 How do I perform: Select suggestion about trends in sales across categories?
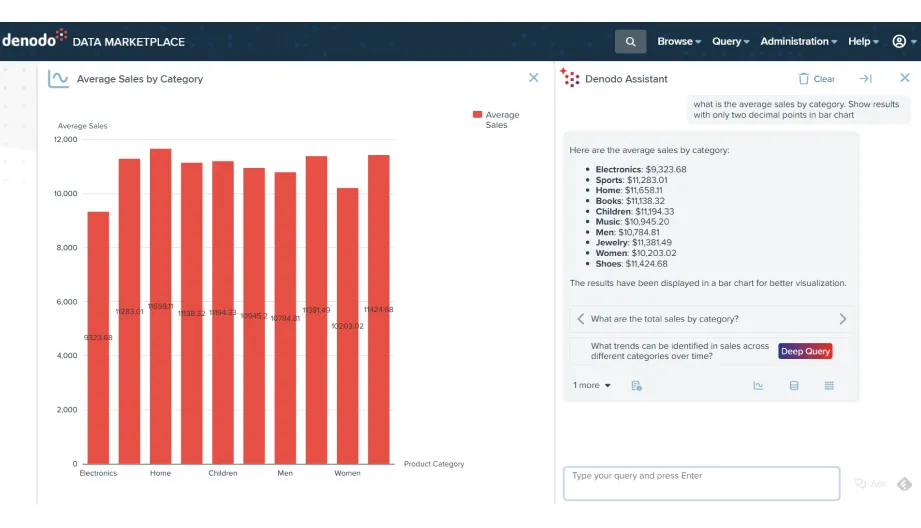(x=680, y=351)
